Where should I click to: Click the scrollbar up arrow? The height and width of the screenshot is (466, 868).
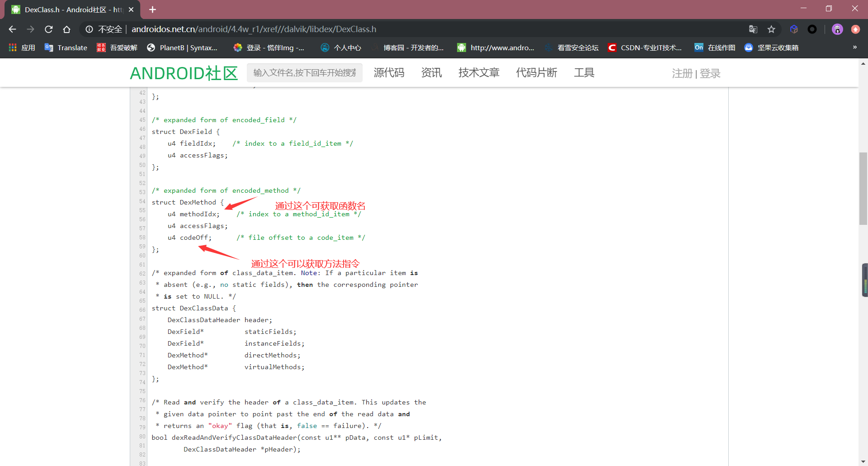pyautogui.click(x=863, y=64)
